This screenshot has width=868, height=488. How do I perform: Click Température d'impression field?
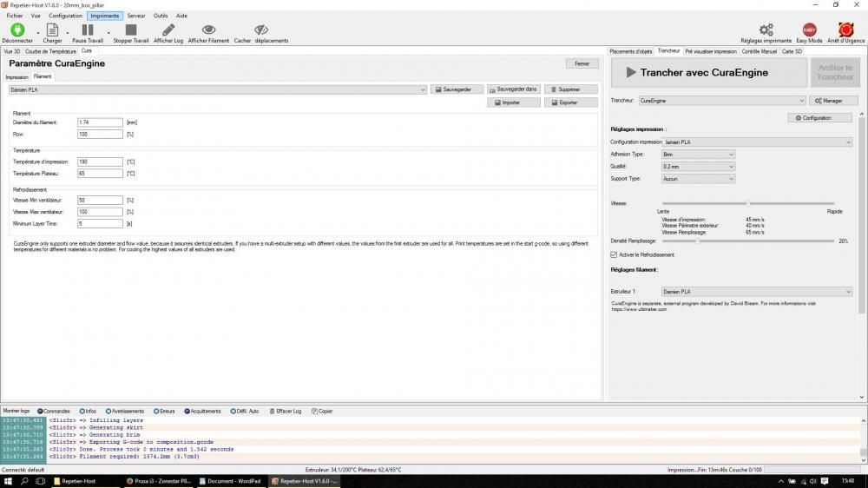coord(100,162)
